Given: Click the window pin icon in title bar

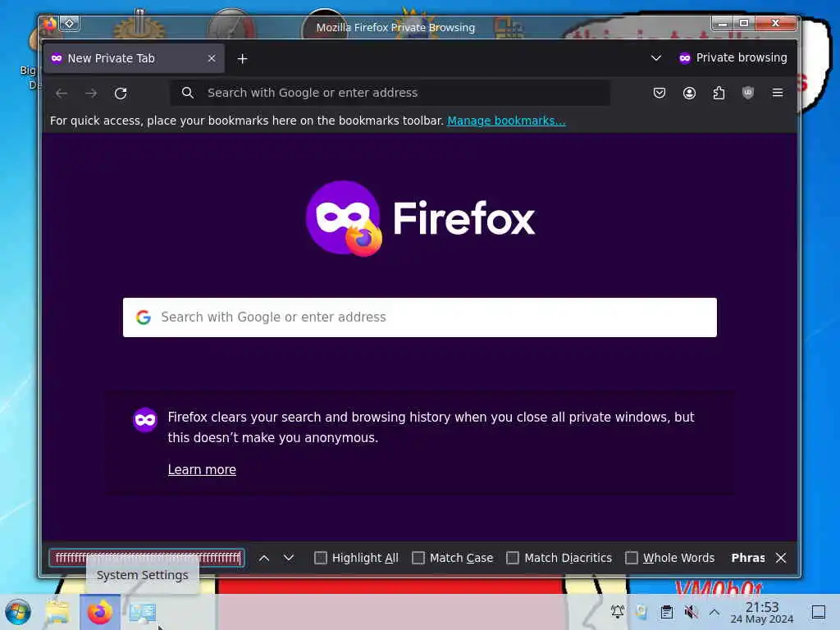Looking at the screenshot, I should pos(70,24).
